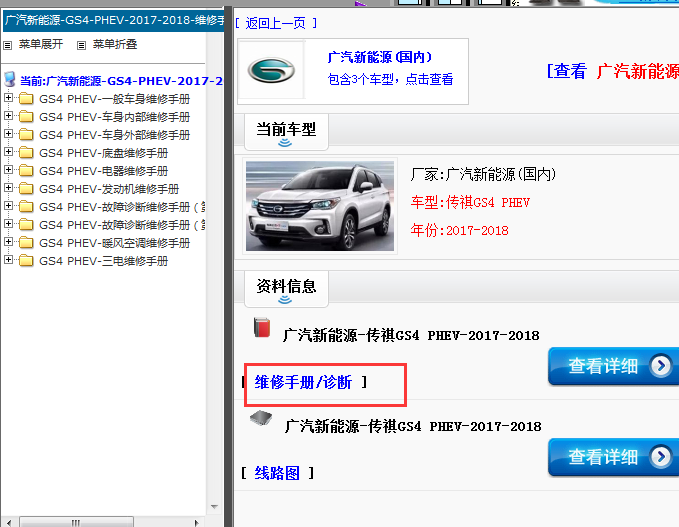Go back via 返回上一页 link
Viewport: 679px width, 527px height.
(276, 23)
